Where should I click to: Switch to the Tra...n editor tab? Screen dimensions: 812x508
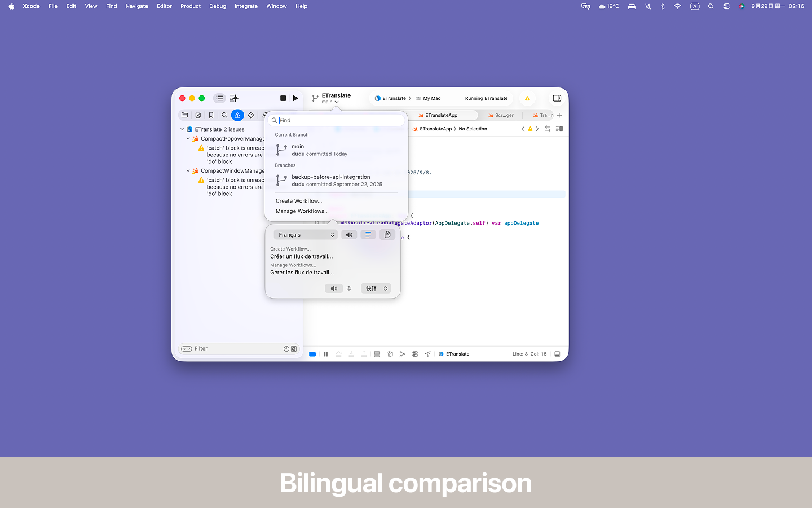[543, 115]
